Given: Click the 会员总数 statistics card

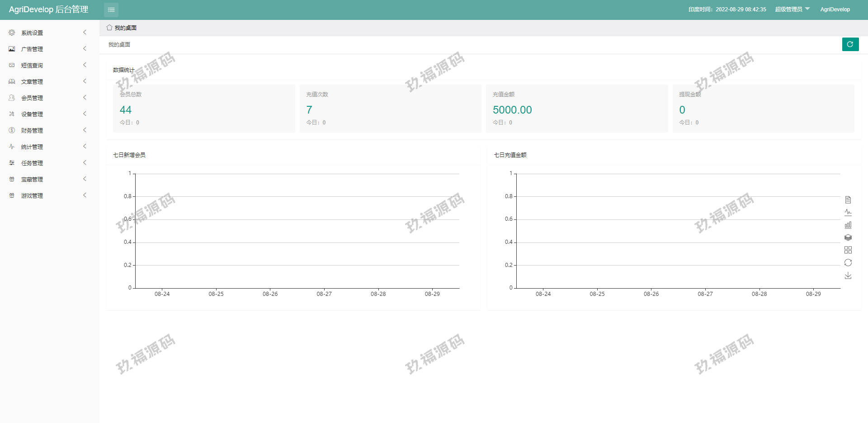Looking at the screenshot, I should [204, 109].
